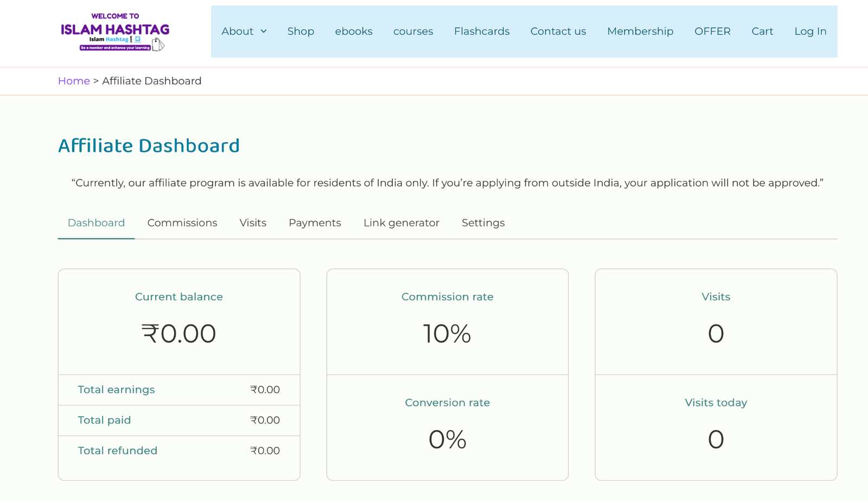Image resolution: width=868 pixels, height=502 pixels.
Task: Click the Log In link
Action: (810, 31)
